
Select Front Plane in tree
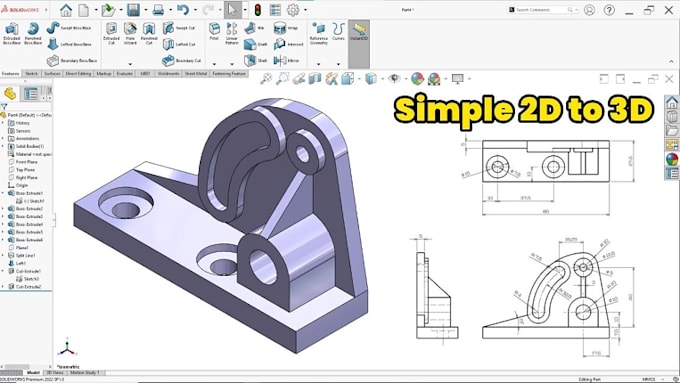(x=23, y=162)
